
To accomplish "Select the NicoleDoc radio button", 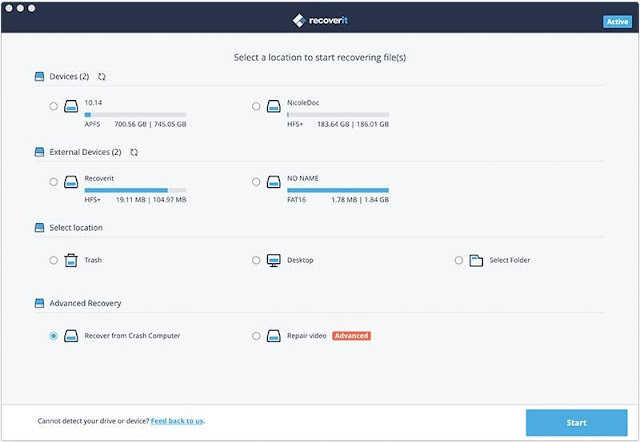I will (256, 107).
